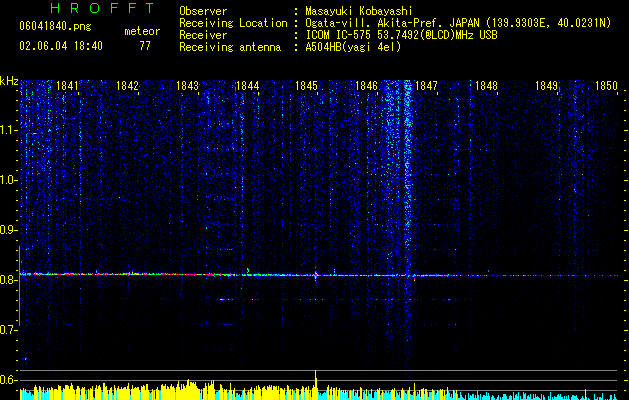This screenshot has width=629, height=400.
Task: Click the Observer label
Action: [203, 11]
